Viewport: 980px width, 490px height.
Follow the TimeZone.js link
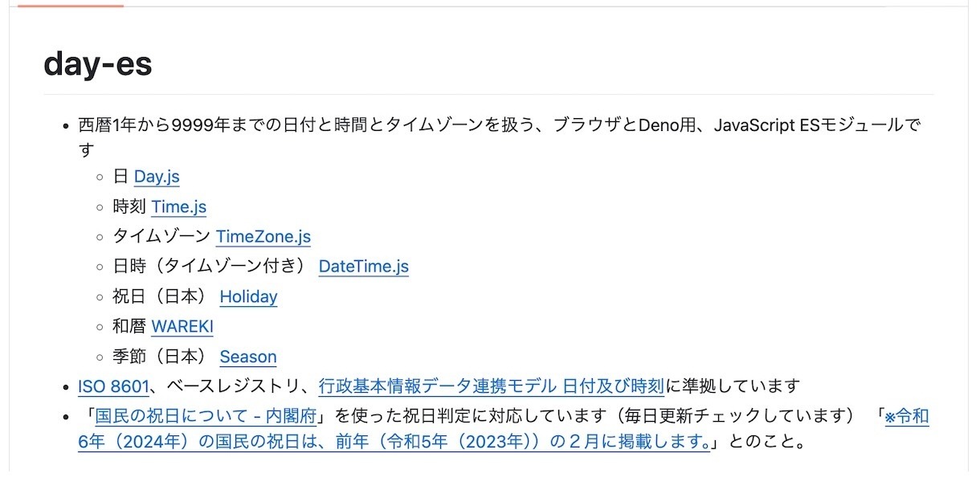point(263,237)
